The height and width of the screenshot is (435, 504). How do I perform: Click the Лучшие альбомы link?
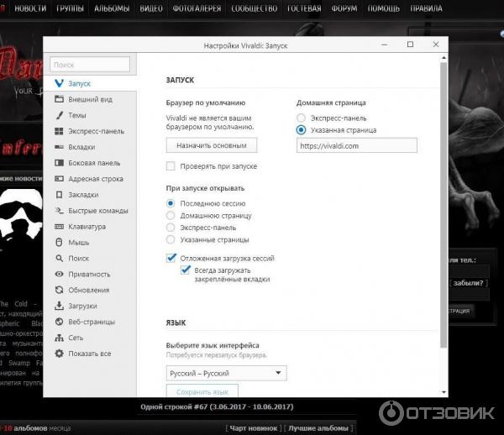click(x=318, y=428)
